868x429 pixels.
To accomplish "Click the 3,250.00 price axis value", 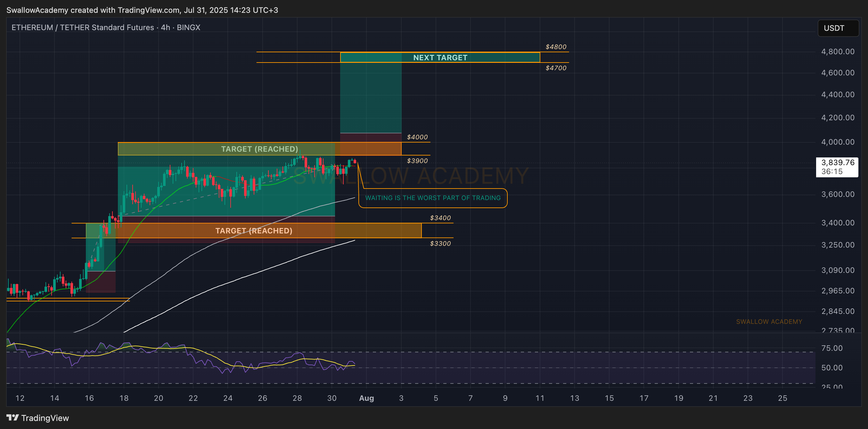I will 838,245.
